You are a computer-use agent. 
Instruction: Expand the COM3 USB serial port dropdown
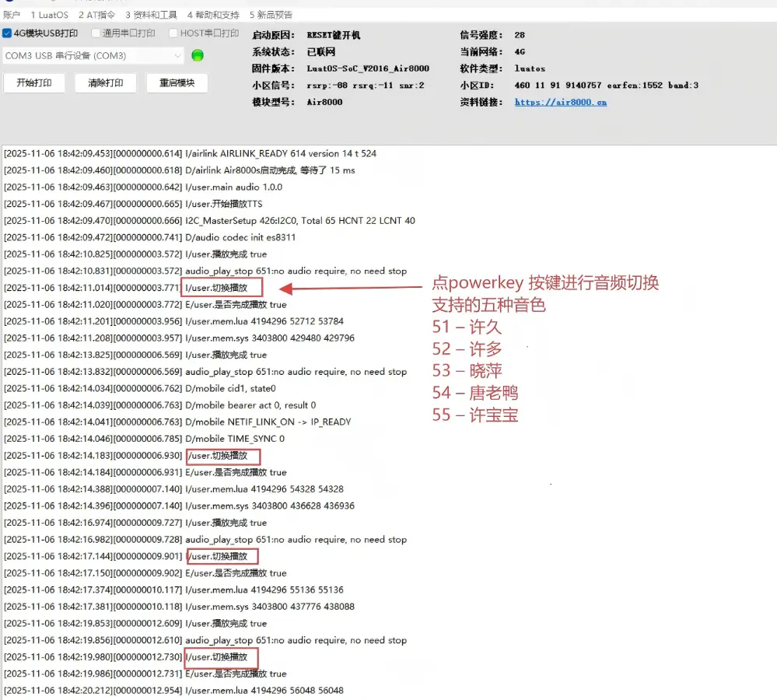[x=93, y=55]
